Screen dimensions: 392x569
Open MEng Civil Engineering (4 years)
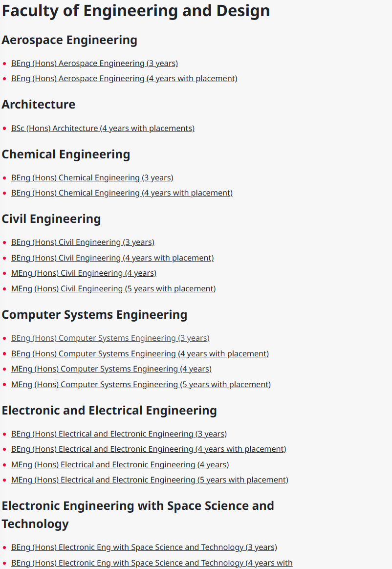84,273
